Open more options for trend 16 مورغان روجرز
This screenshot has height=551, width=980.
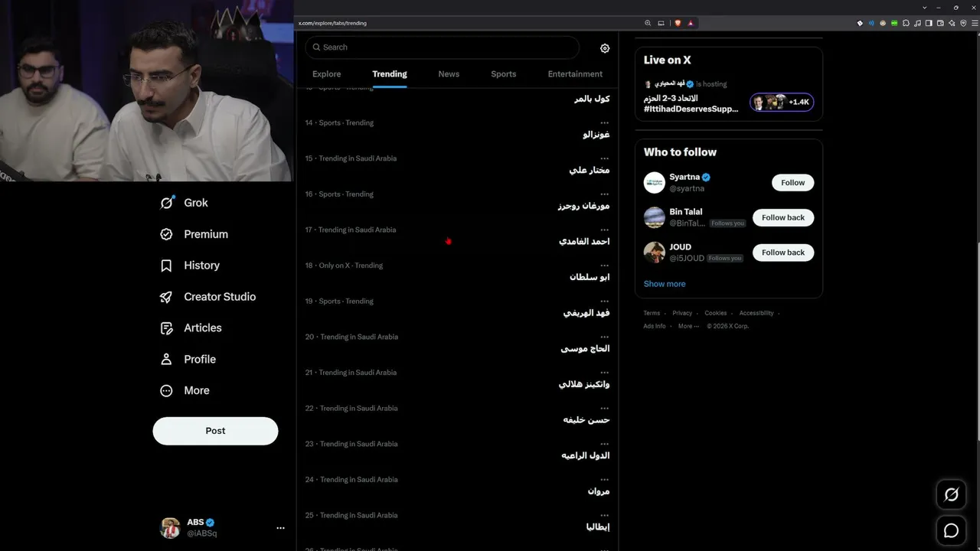[x=604, y=194]
